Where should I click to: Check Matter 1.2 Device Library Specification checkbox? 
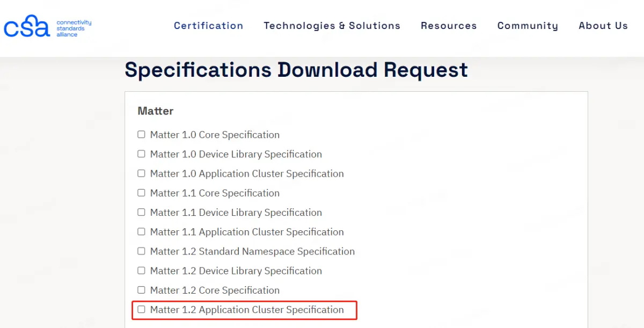(141, 271)
